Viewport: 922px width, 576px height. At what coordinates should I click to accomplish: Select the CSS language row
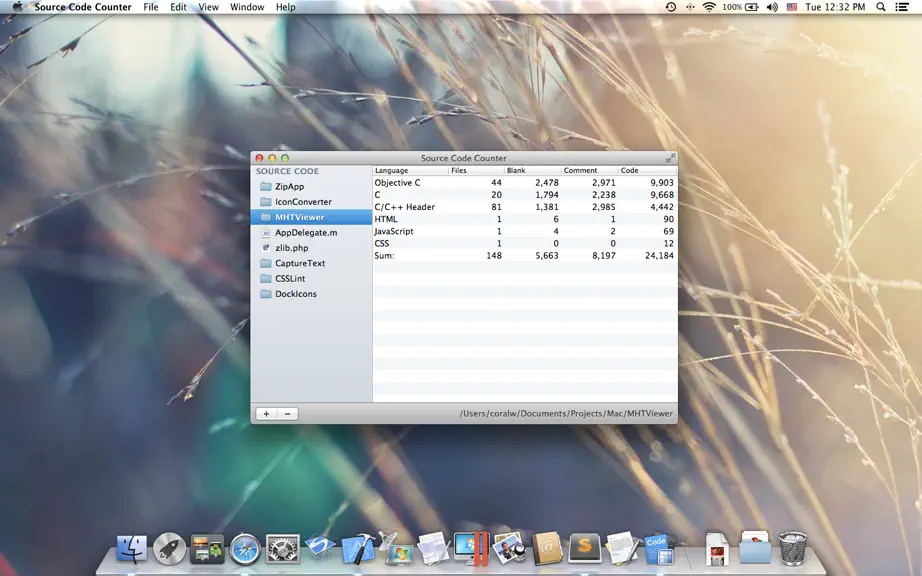tap(525, 243)
